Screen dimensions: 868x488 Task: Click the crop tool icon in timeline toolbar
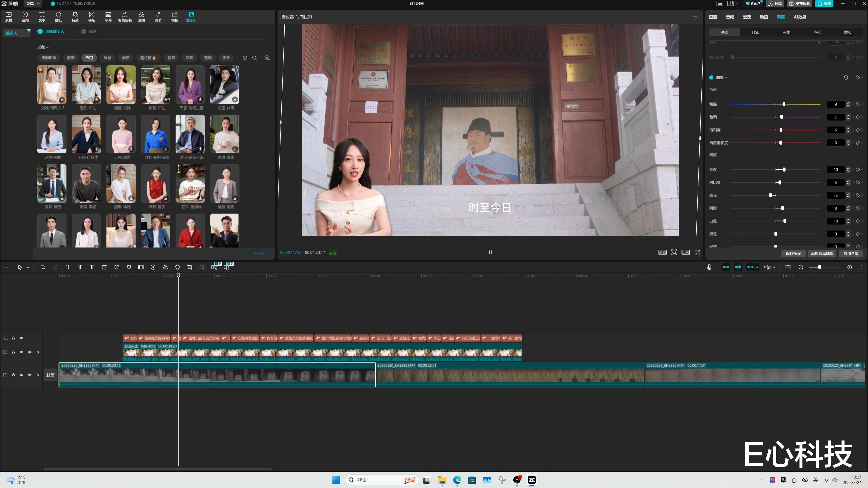(x=190, y=267)
